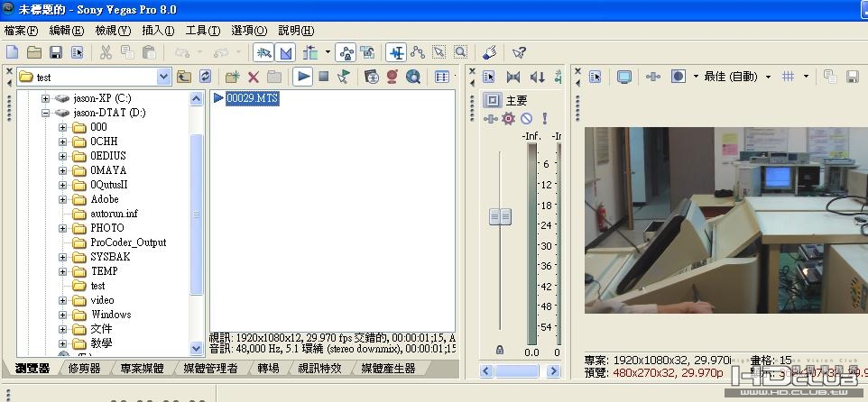
Task: Toggle Lock Envelopes to Events
Action: coord(346,52)
